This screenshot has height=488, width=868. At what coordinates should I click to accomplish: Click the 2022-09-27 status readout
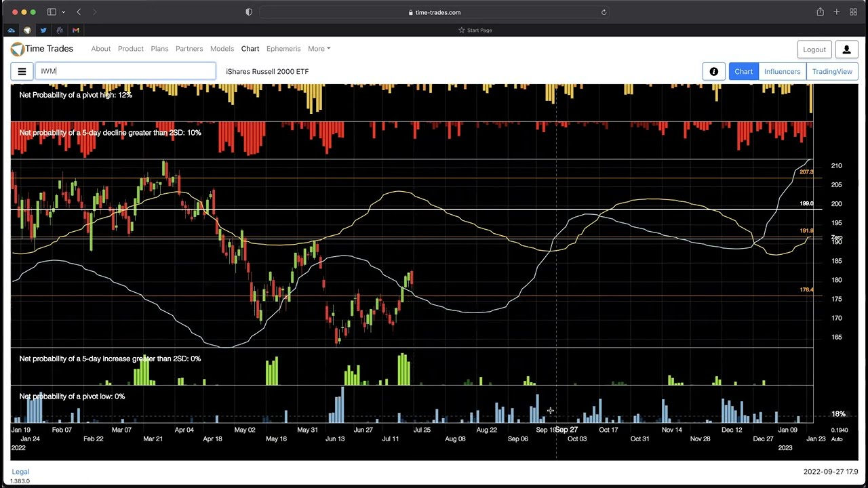[x=831, y=472]
